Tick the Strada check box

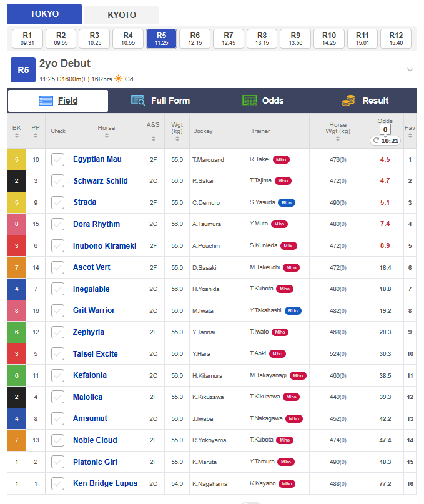tap(58, 202)
